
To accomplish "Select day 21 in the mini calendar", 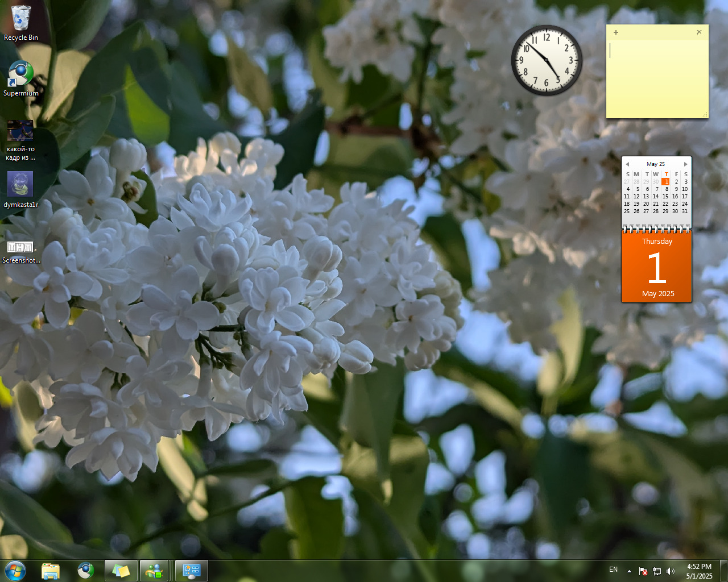I will pos(656,204).
